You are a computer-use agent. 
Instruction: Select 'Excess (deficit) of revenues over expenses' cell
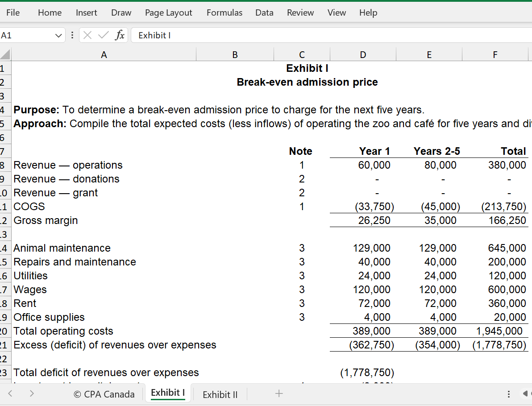click(115, 345)
